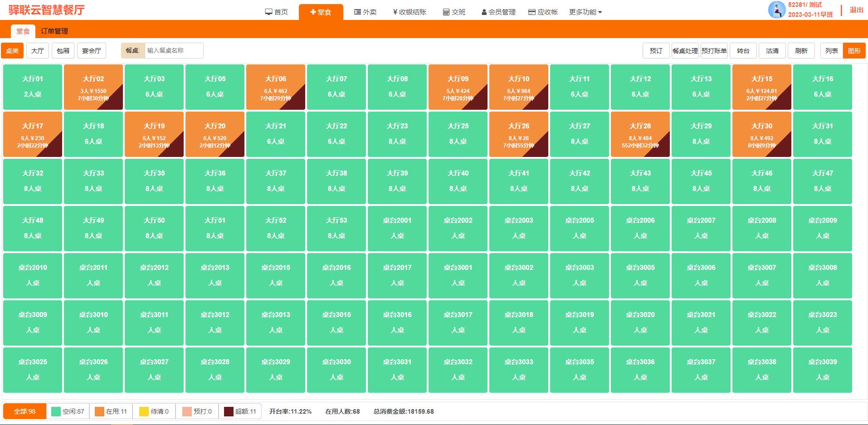Click the user avatar picture
This screenshot has width=868, height=425.
(776, 10)
